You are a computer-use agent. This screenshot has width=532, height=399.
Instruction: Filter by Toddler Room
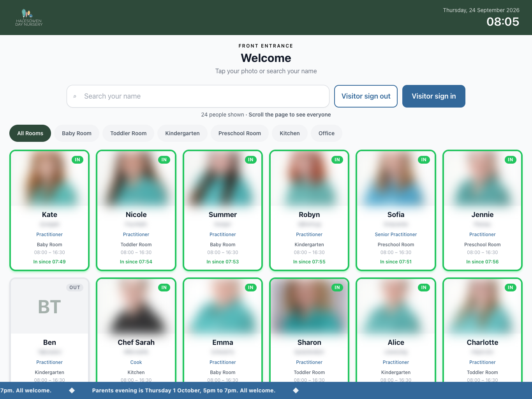129,133
